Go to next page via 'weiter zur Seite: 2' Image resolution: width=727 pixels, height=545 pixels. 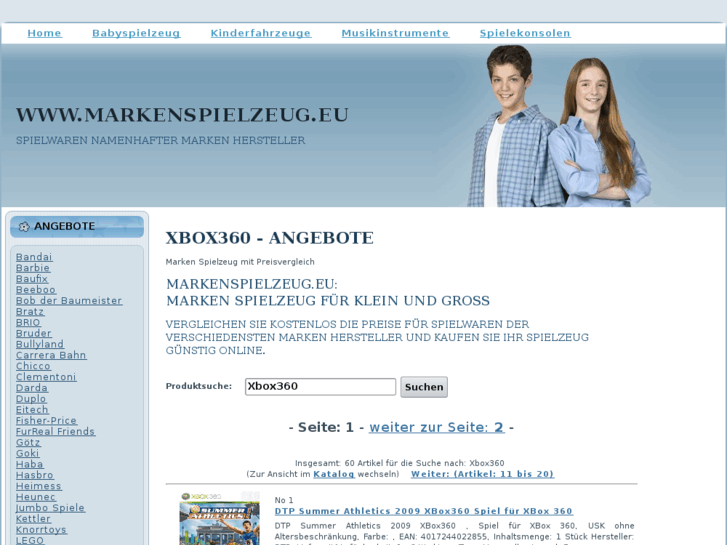[x=437, y=427]
